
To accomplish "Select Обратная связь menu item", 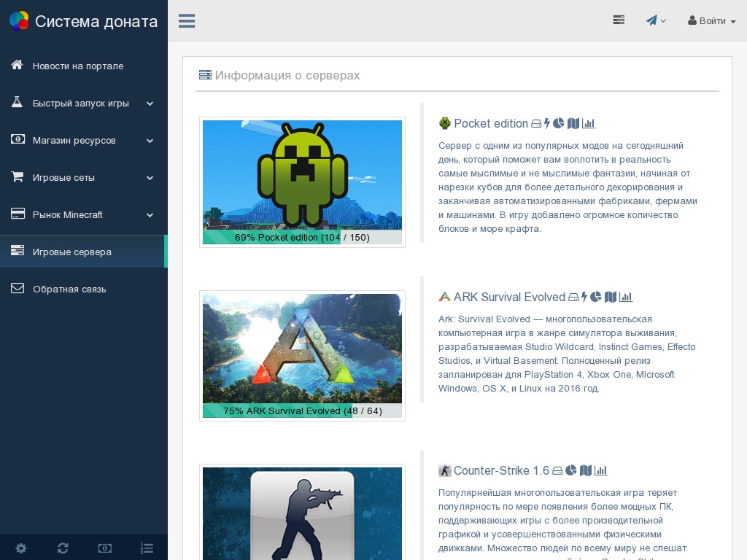I will 69,289.
